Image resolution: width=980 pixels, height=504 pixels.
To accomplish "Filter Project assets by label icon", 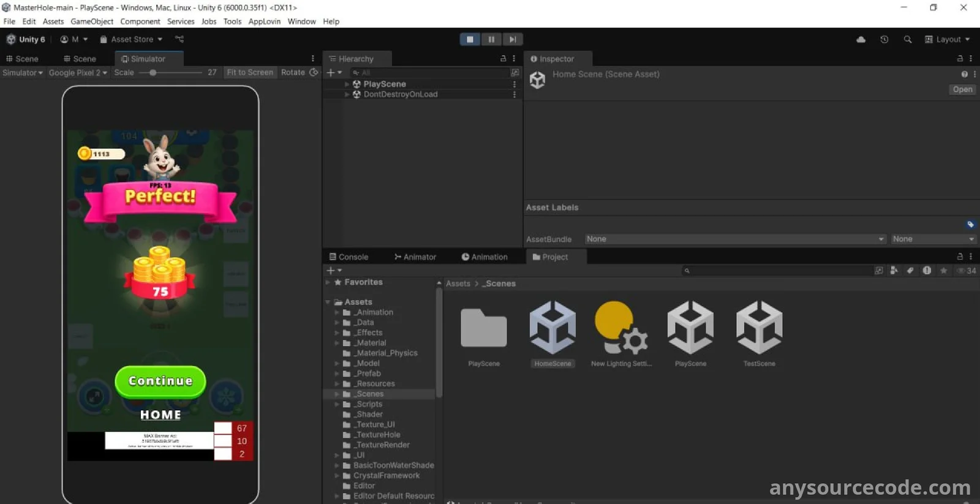I will (x=910, y=271).
